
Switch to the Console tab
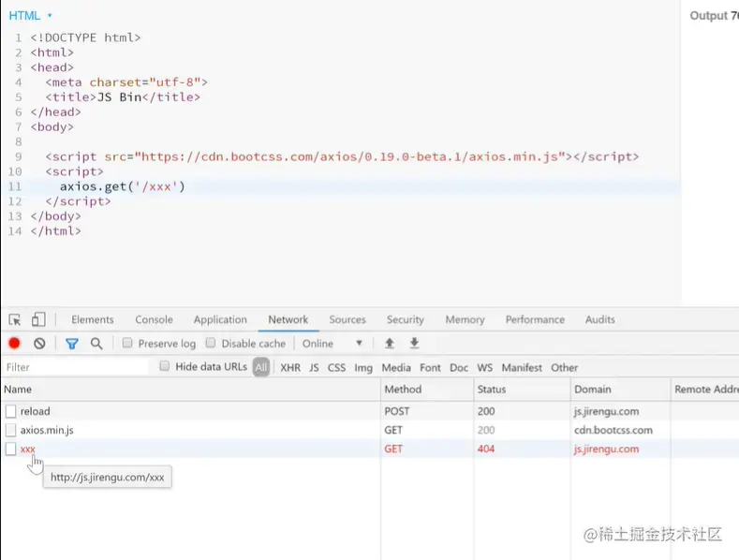154,319
